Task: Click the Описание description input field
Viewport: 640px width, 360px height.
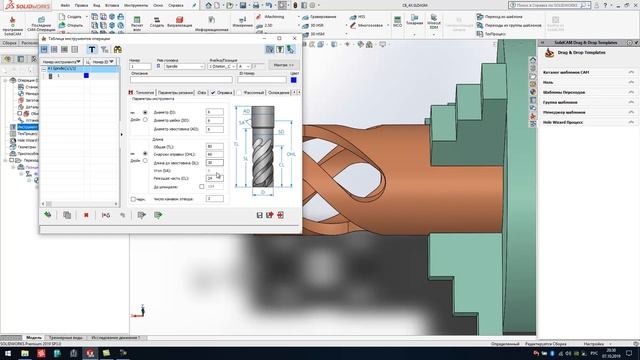Action: click(181, 80)
